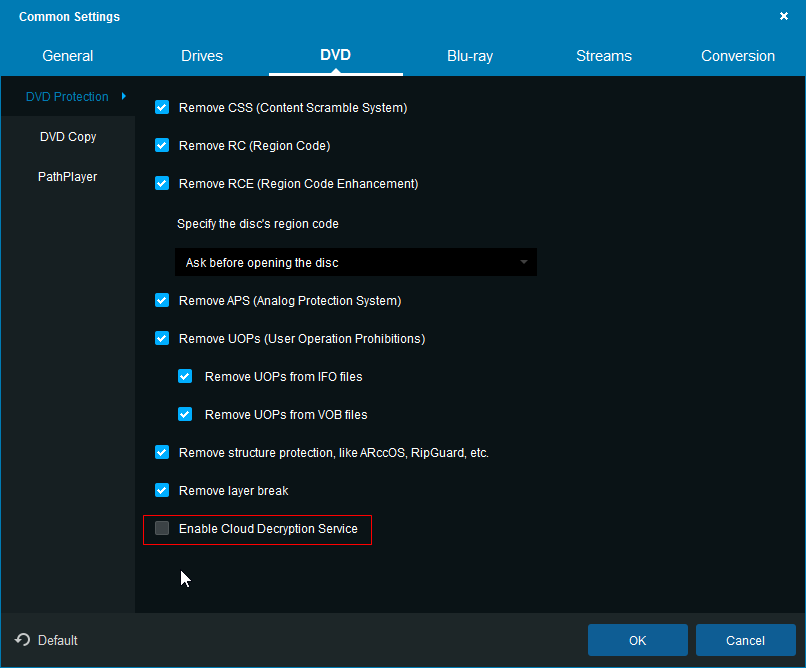Select DVD Copy in the sidebar
806x668 pixels.
click(x=68, y=137)
